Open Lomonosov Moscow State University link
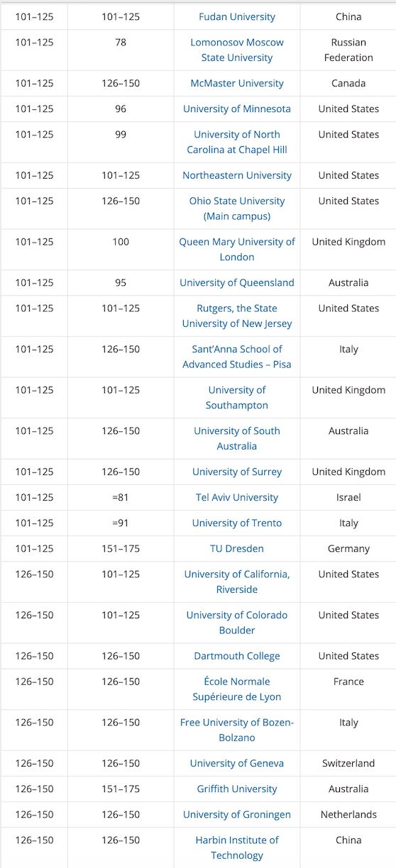 (237, 50)
